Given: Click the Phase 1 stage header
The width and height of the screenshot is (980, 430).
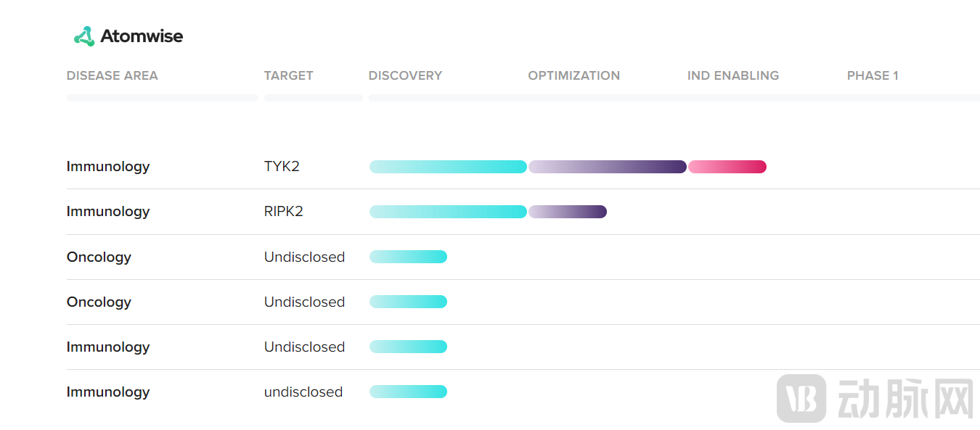Looking at the screenshot, I should tap(872, 75).
